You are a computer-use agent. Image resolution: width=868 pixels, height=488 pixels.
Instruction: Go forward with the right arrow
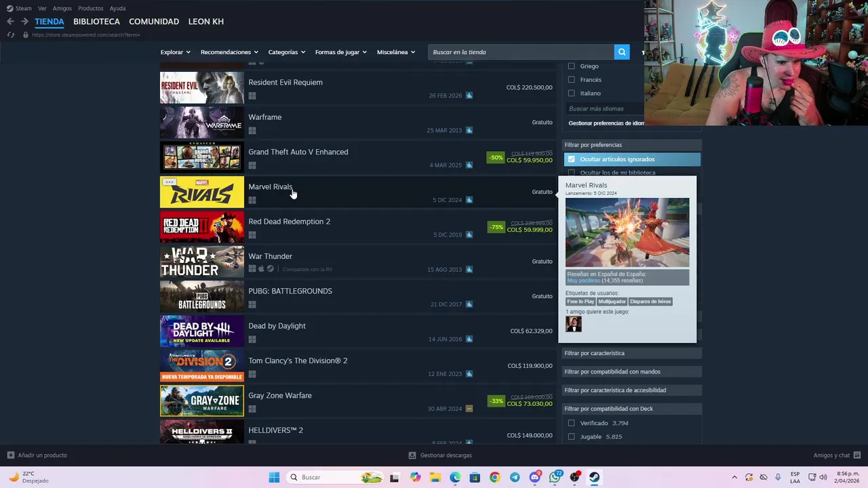(25, 22)
